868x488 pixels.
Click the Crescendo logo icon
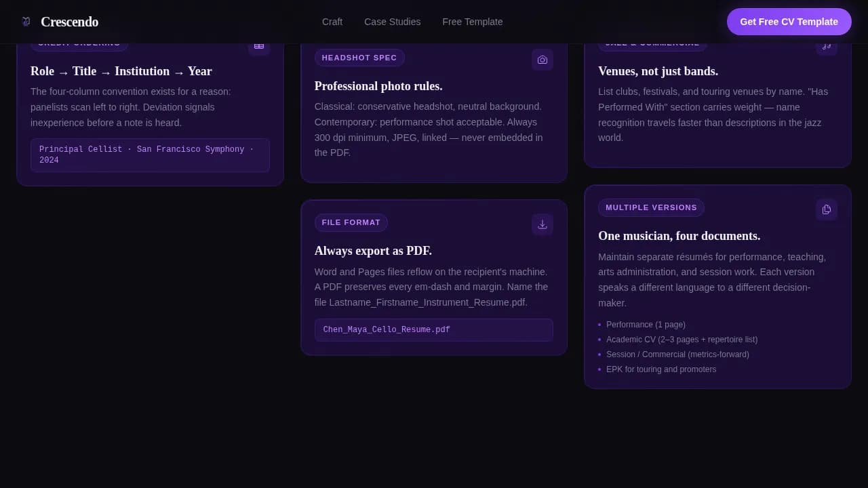[26, 22]
